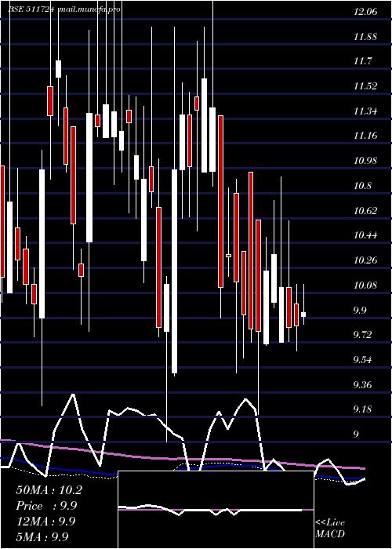Select the 10.62 price axis label
392x549 pixels.
(x=365, y=210)
